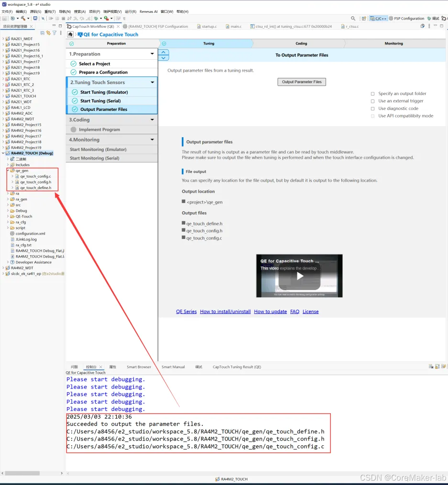Open the QE Series link

[186, 312]
